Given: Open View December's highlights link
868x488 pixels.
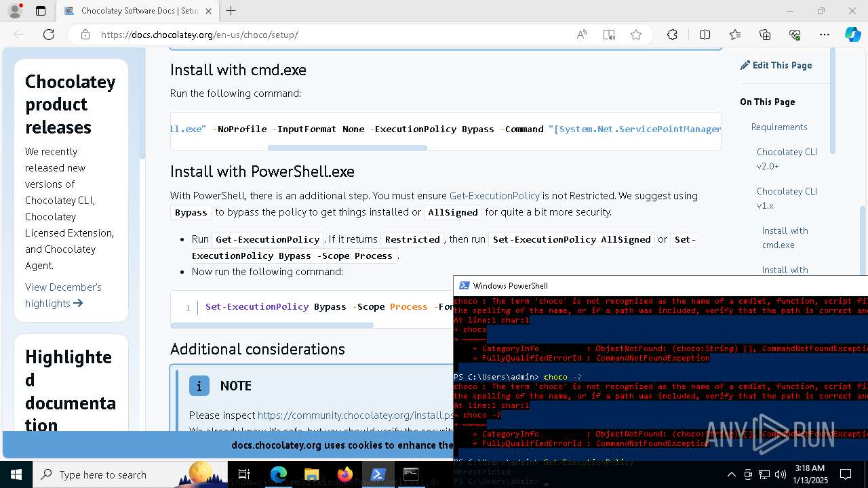Looking at the screenshot, I should pos(63,295).
